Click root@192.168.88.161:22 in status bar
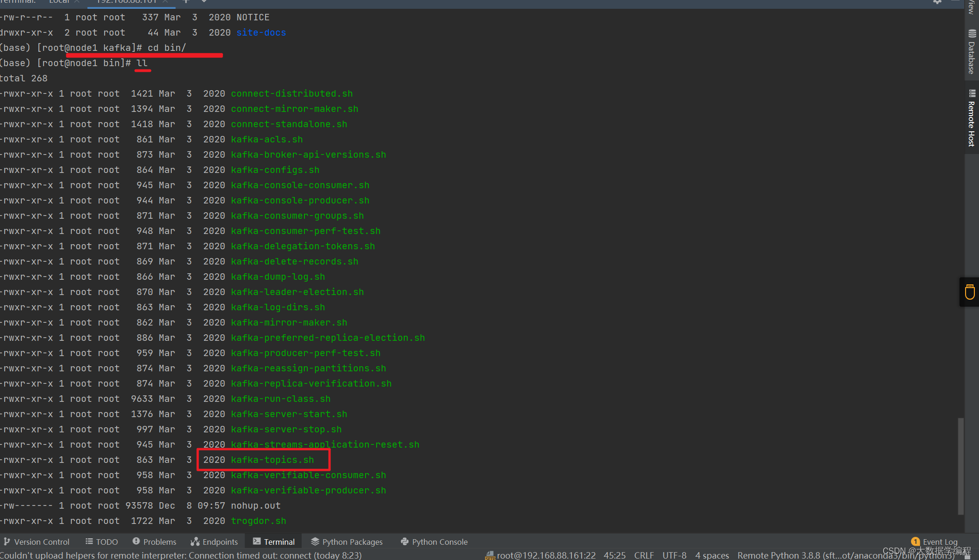 pyautogui.click(x=546, y=555)
